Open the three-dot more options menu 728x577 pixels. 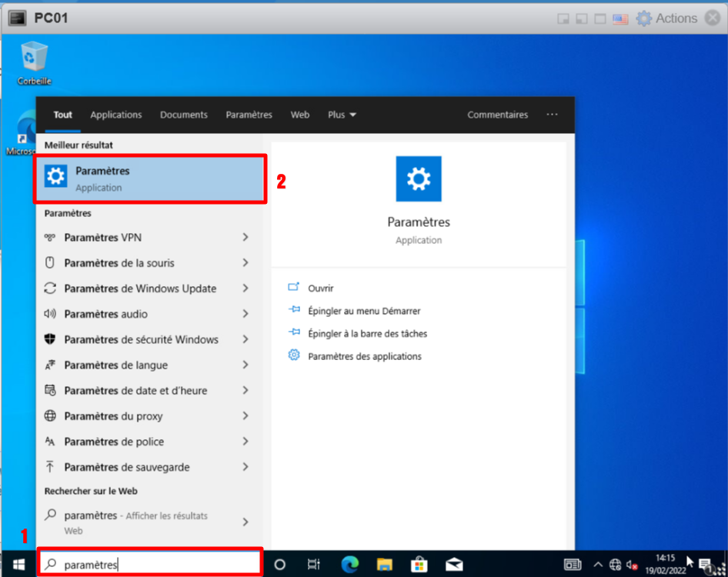coord(552,115)
